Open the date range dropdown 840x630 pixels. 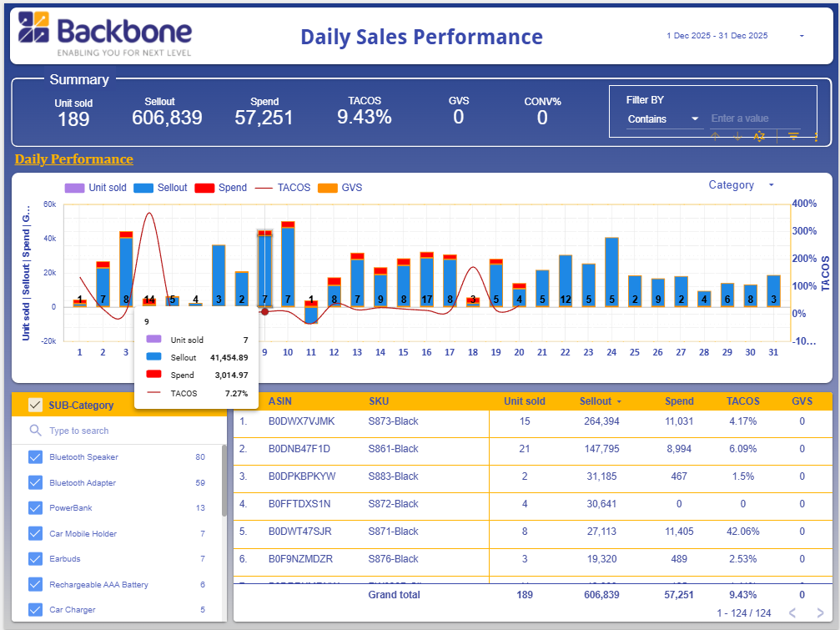(x=802, y=36)
